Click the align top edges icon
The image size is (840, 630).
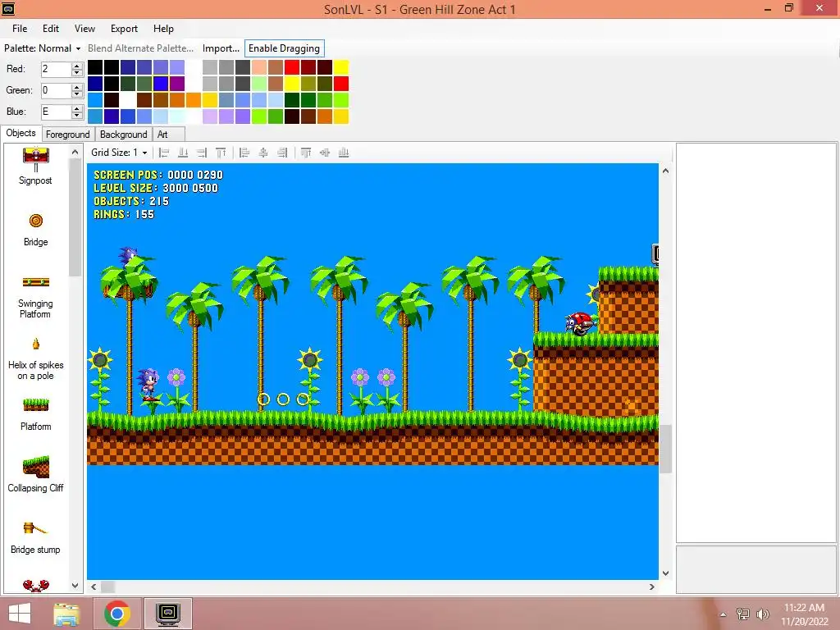[306, 153]
